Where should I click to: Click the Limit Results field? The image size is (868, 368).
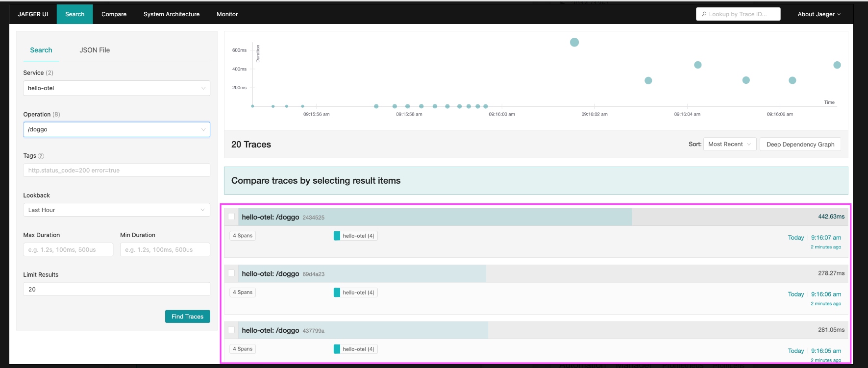coord(117,289)
